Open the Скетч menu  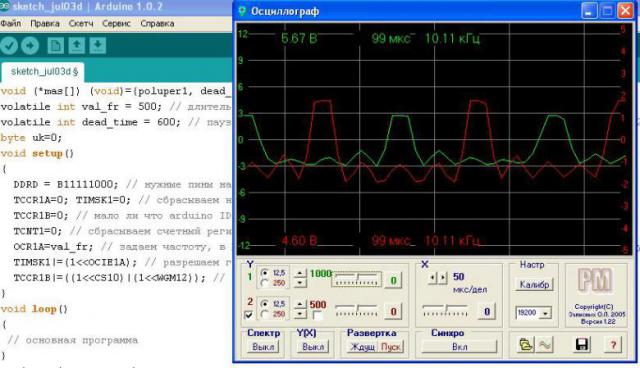(81, 23)
